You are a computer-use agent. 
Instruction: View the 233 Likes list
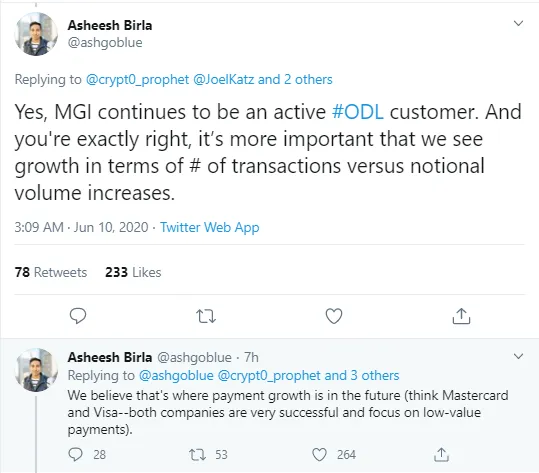click(133, 272)
